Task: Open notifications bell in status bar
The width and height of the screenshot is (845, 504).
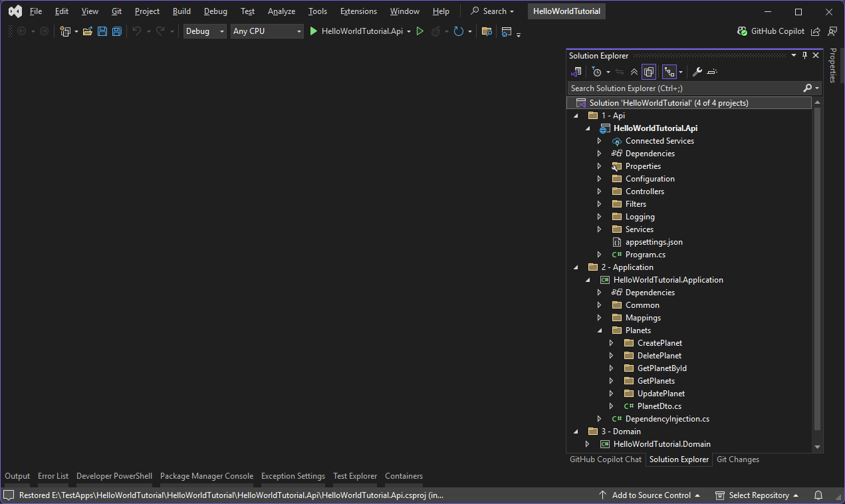Action: [x=818, y=495]
